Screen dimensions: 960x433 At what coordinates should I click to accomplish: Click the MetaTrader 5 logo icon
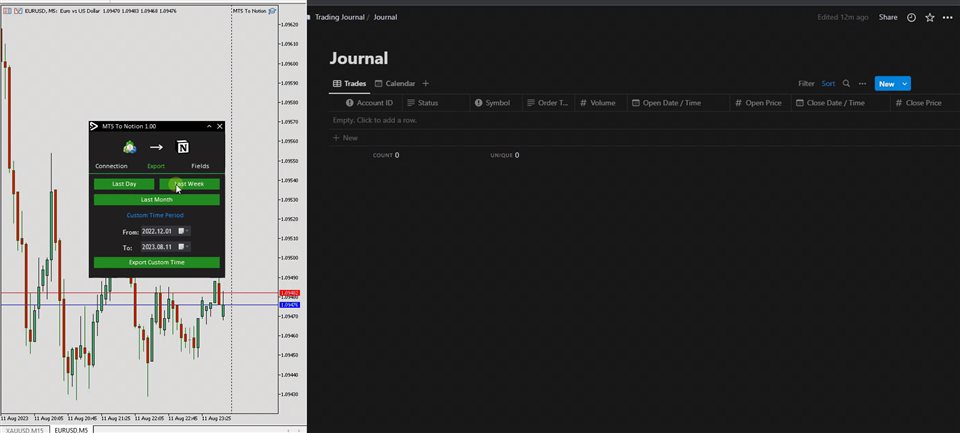click(130, 147)
